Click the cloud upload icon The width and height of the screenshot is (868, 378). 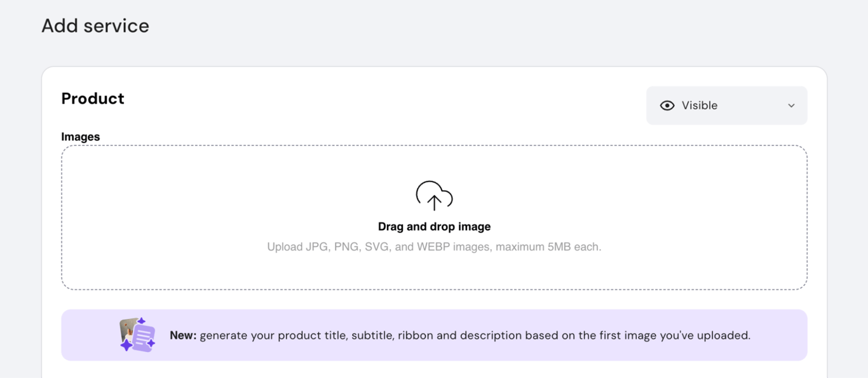click(434, 196)
